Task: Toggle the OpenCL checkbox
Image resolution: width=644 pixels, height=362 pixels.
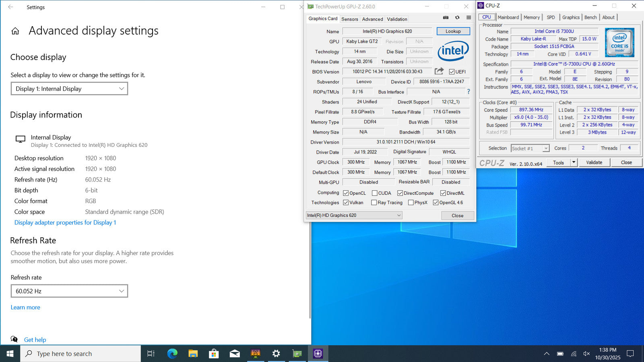Action: click(x=346, y=193)
